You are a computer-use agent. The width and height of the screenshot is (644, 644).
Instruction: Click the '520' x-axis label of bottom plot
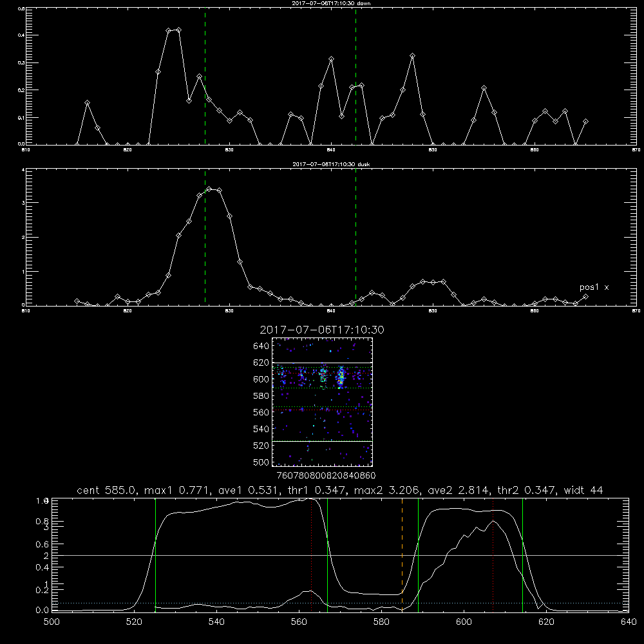134,622
